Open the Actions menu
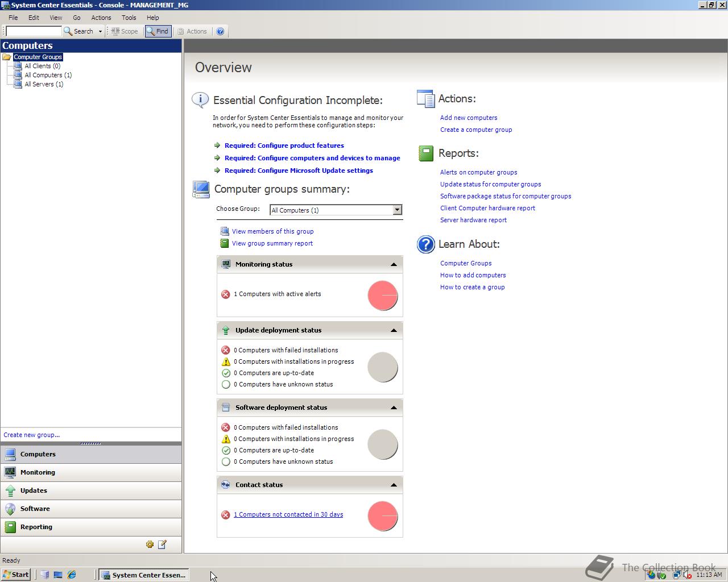Viewport: 728px width, 582px height. coord(101,18)
